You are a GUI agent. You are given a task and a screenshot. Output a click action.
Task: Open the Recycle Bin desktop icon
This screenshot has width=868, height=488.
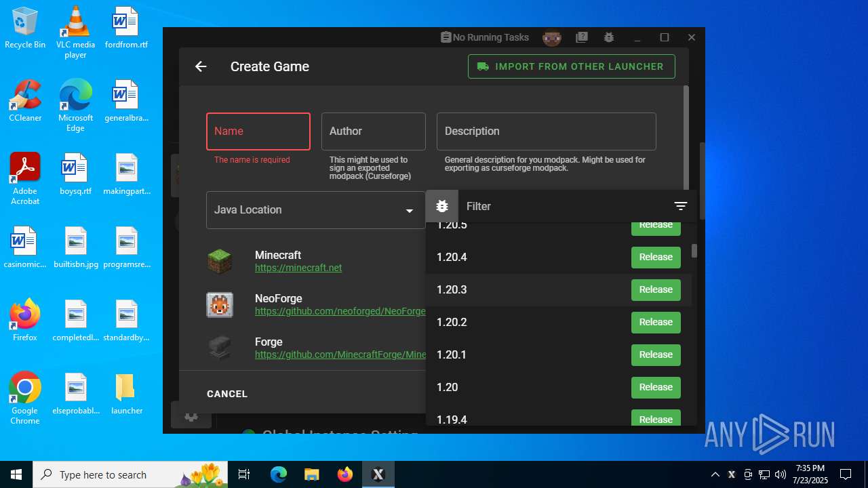pyautogui.click(x=25, y=28)
